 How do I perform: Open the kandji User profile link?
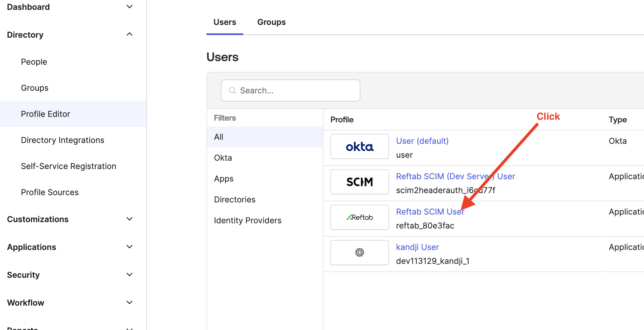tap(418, 247)
